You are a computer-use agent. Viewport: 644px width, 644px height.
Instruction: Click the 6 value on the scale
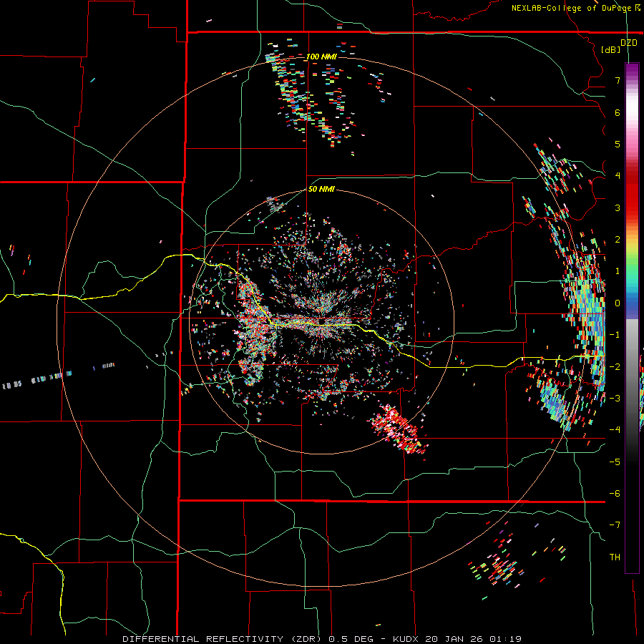tap(618, 112)
